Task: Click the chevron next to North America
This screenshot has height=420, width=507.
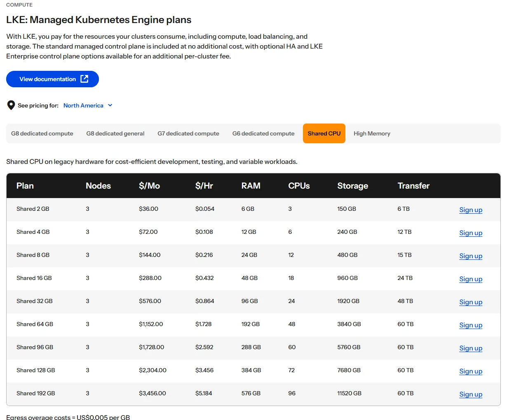Action: (x=110, y=105)
